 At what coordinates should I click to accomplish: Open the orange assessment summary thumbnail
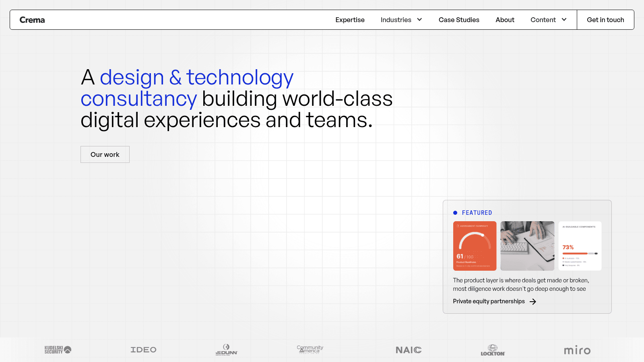(475, 246)
